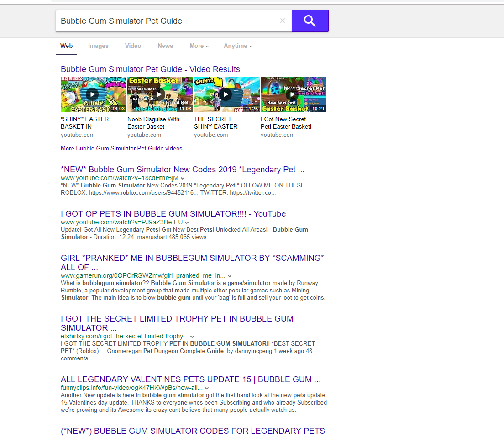Open 'Noob Disguise With Easter Basket' title
The image size is (504, 441).
coord(153,123)
